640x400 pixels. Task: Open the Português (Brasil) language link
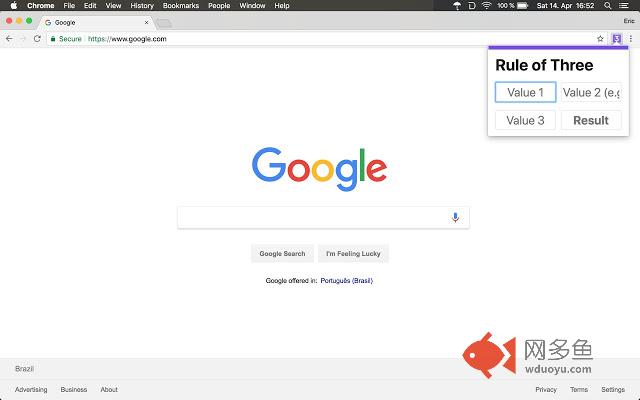(x=346, y=281)
